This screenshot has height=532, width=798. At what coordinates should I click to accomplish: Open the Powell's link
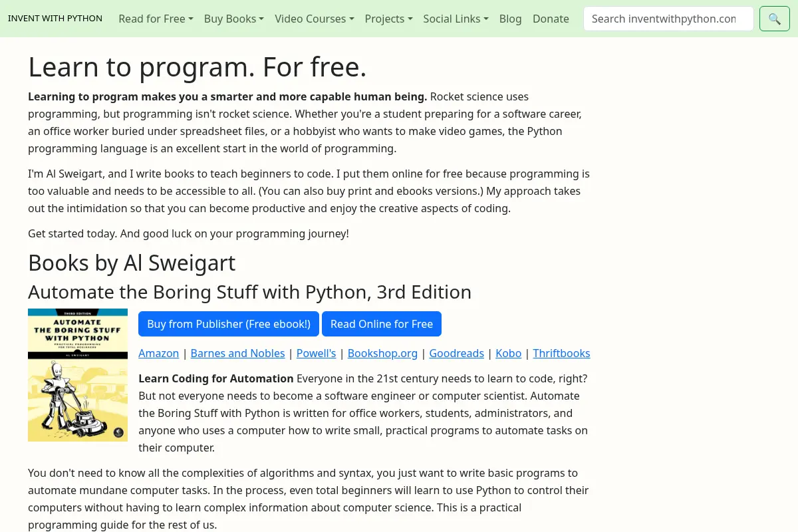pos(316,353)
